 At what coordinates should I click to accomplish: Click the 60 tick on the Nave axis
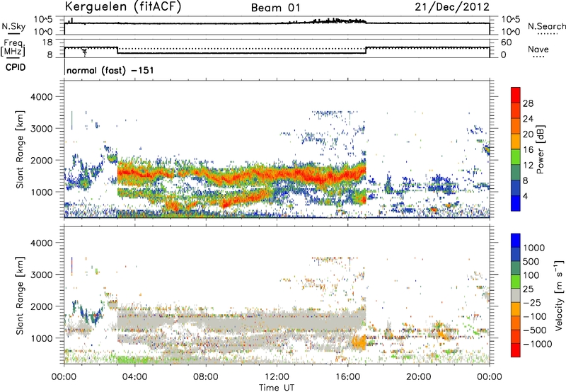(x=507, y=42)
